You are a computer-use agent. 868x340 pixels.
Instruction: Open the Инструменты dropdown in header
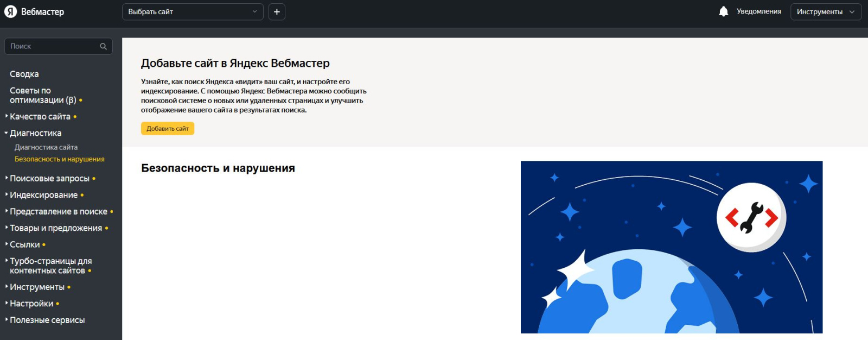click(x=826, y=12)
